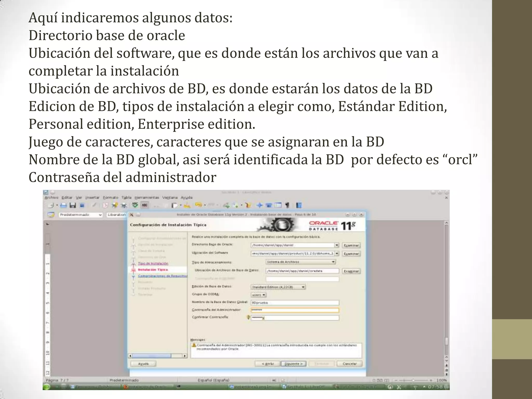This screenshot has width=532, height=399.
Task: Click the 100% zoom value in status bar
Action: point(441,380)
